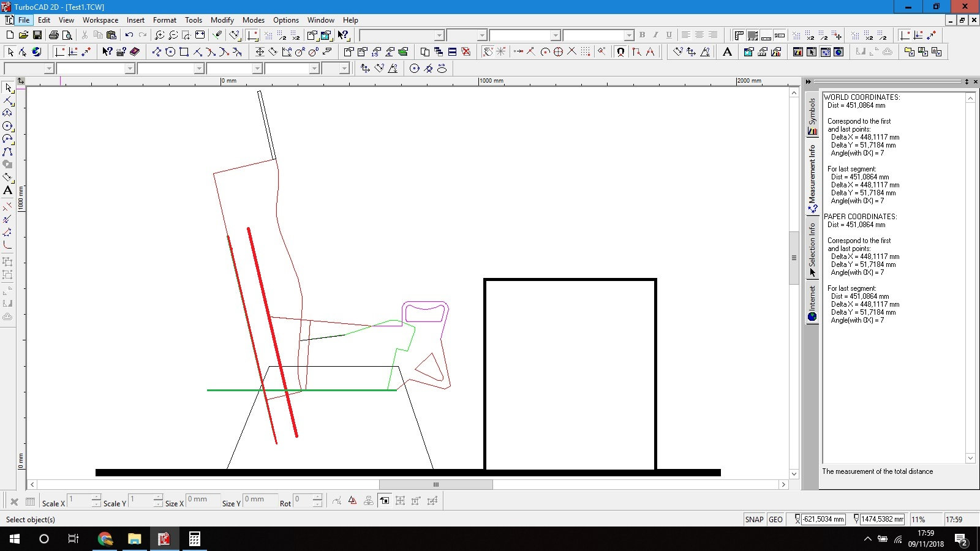Click the Print icon in toolbar
Image resolution: width=980 pixels, height=551 pixels.
click(x=54, y=36)
